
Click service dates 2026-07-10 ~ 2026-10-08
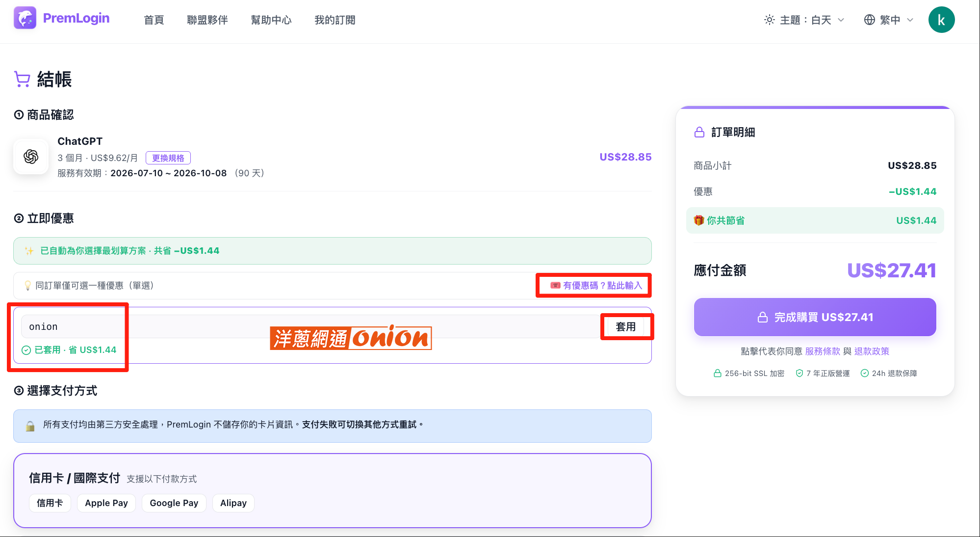point(169,173)
